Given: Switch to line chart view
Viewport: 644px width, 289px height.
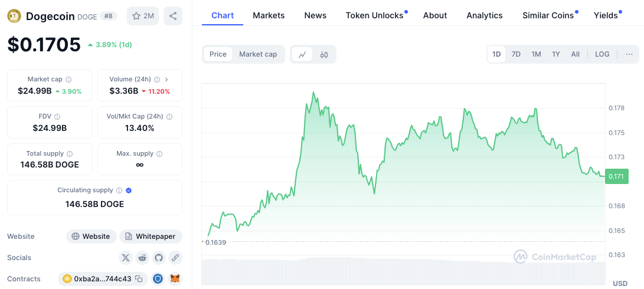Looking at the screenshot, I should [302, 54].
